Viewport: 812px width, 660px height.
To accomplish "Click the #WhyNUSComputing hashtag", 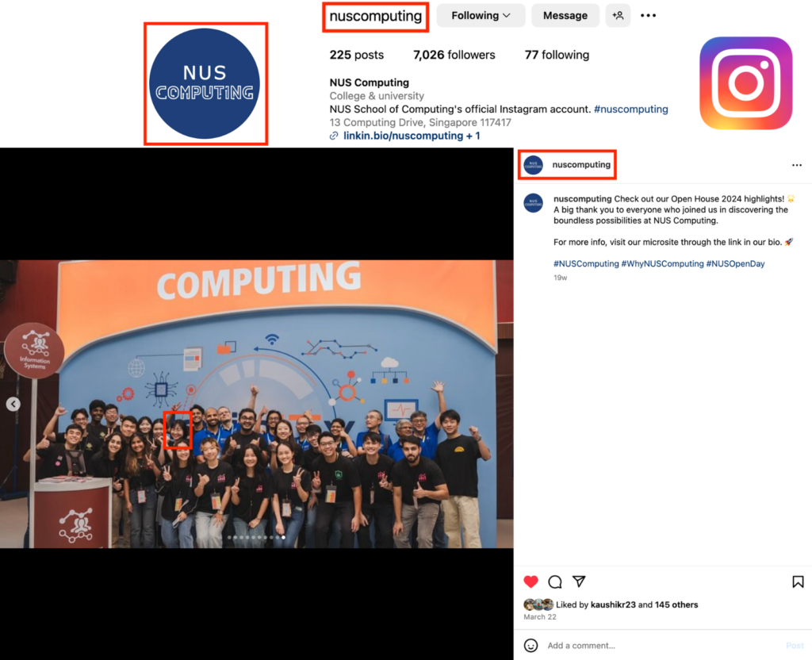I will pos(662,263).
